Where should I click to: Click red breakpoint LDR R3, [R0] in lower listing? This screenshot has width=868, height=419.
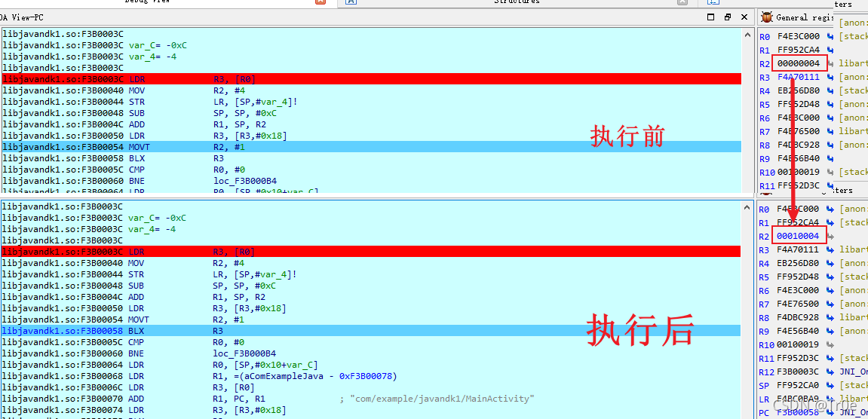point(371,252)
